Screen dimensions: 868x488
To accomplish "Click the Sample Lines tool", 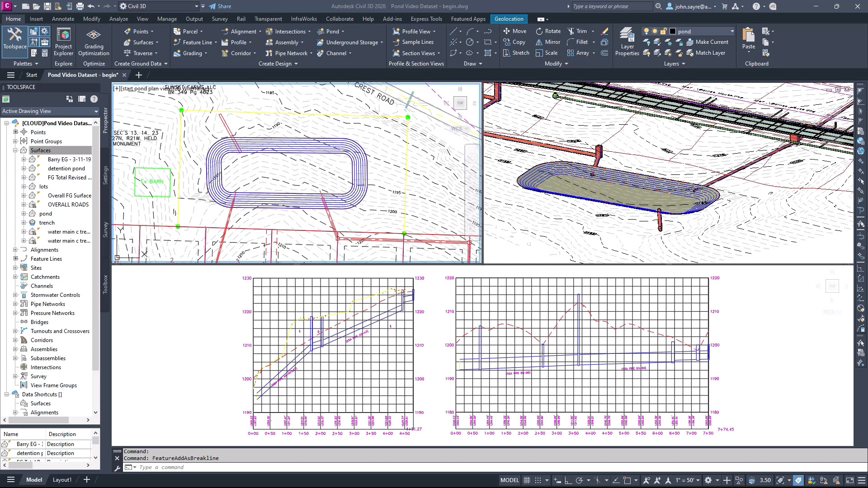I will [413, 42].
